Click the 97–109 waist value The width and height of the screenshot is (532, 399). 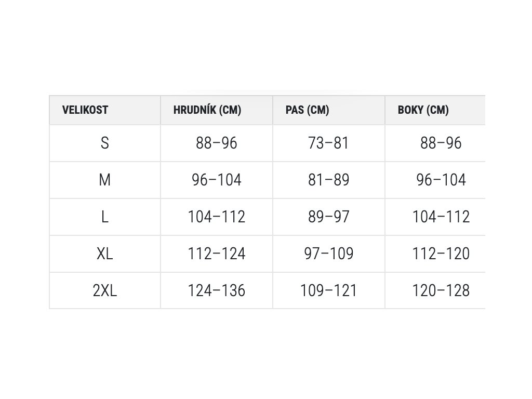(328, 254)
